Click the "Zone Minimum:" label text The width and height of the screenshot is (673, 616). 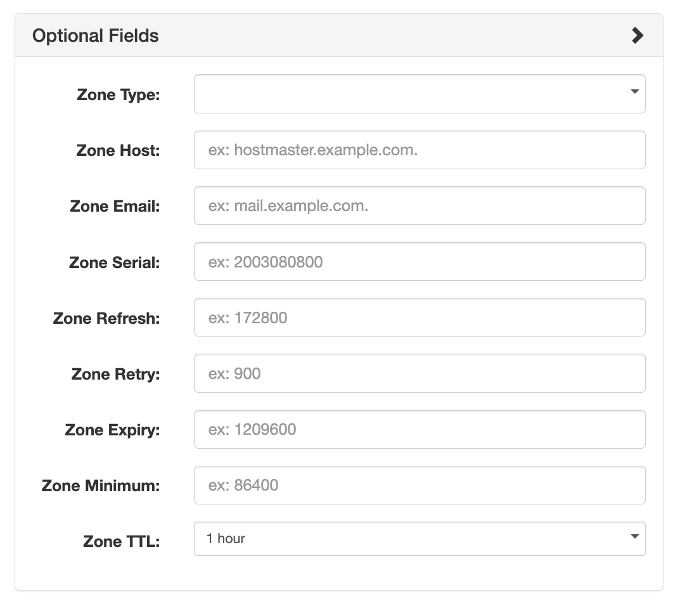pyautogui.click(x=101, y=486)
